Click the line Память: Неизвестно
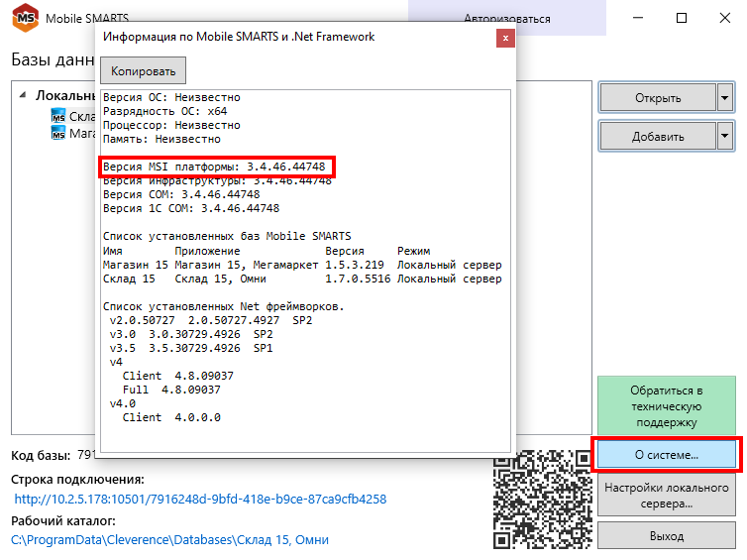The height and width of the screenshot is (560, 747). point(161,139)
